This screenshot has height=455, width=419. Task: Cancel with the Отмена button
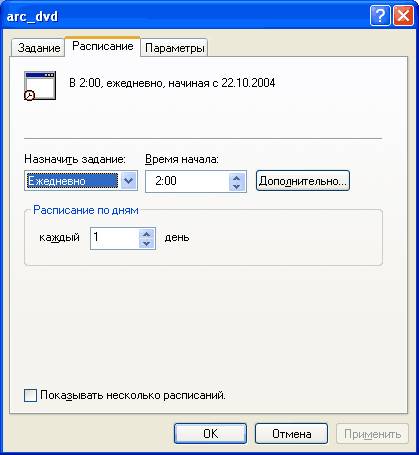tap(291, 434)
